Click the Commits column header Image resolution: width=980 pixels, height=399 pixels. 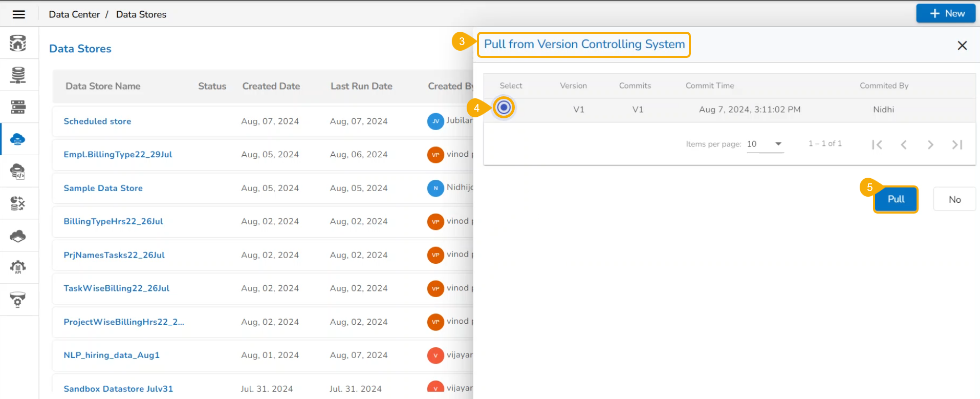[635, 86]
